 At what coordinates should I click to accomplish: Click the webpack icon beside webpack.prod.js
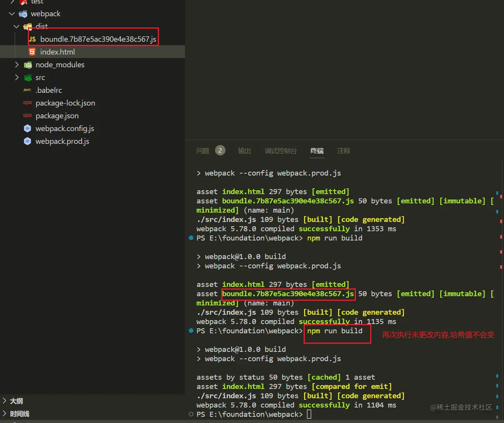[x=27, y=141]
